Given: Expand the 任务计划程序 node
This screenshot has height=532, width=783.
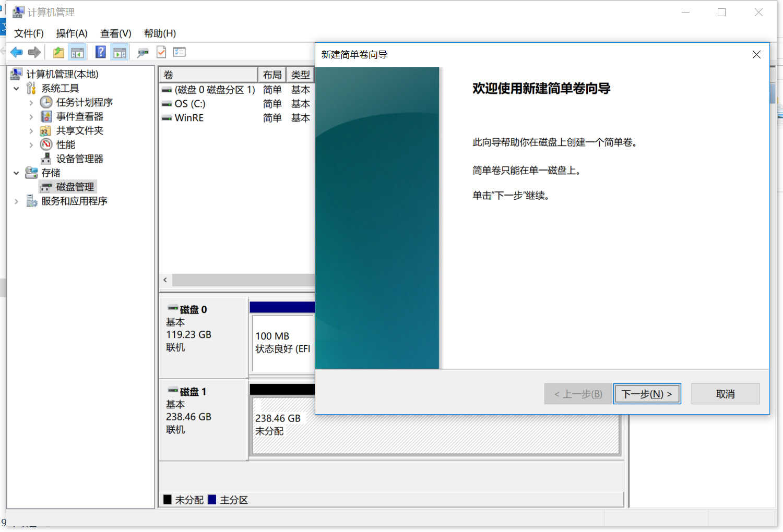Looking at the screenshot, I should (31, 103).
